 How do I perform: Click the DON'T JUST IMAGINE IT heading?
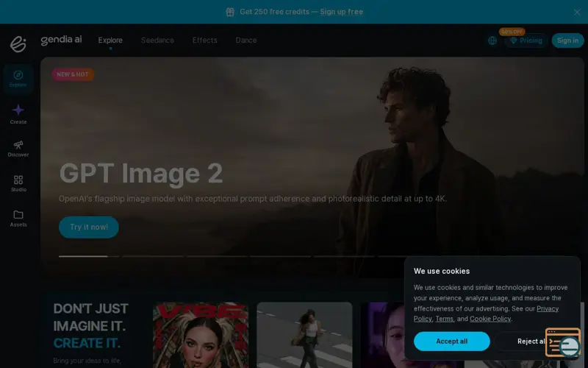coord(90,317)
